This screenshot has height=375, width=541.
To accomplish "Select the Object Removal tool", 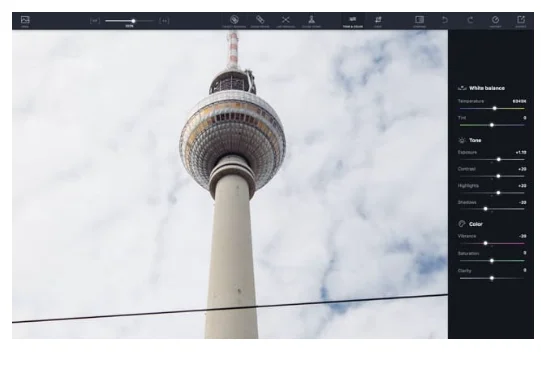I will 234,21.
